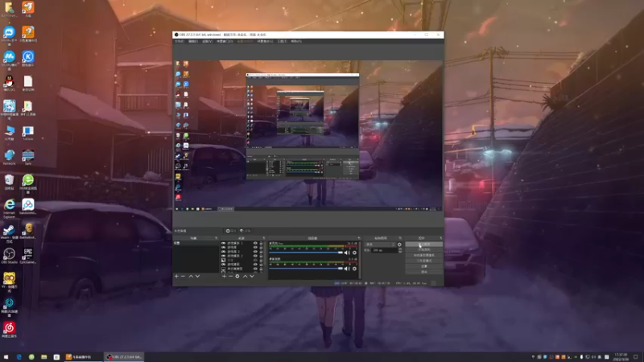Pop out the Sources dock using its header icon
Image resolution: width=644 pixels, height=362 pixels.
(x=264, y=237)
